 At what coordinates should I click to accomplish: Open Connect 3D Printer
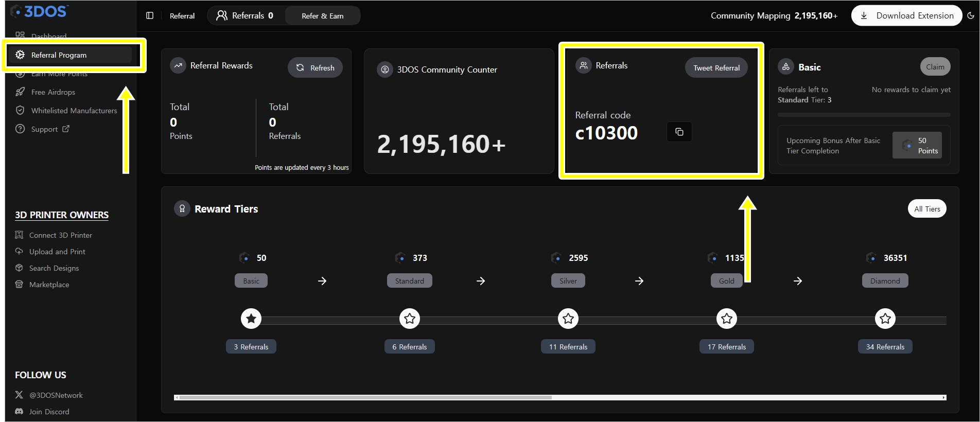(61, 235)
